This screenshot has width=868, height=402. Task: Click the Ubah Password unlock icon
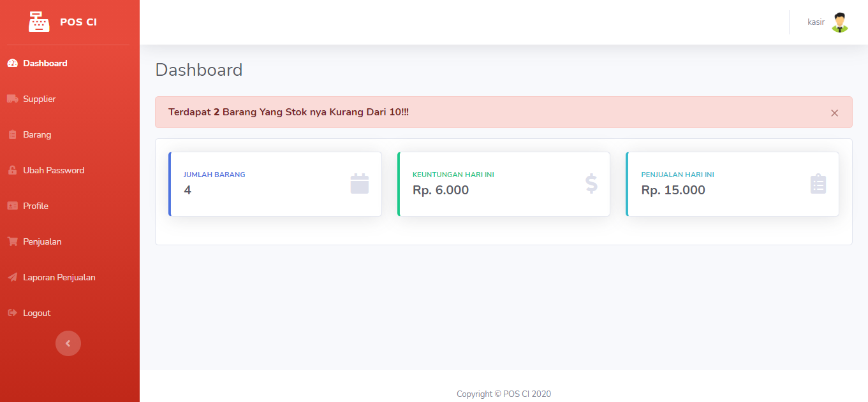click(x=12, y=170)
